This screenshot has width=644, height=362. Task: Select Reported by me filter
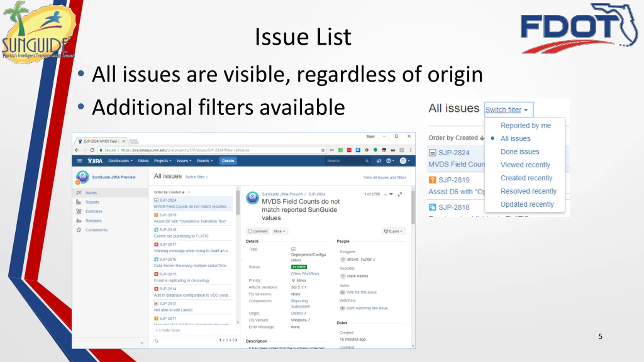[x=526, y=125]
